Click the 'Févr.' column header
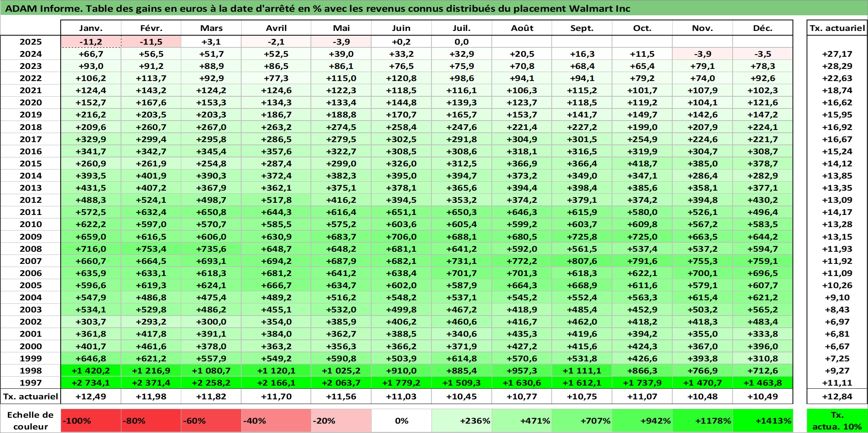 (x=151, y=28)
